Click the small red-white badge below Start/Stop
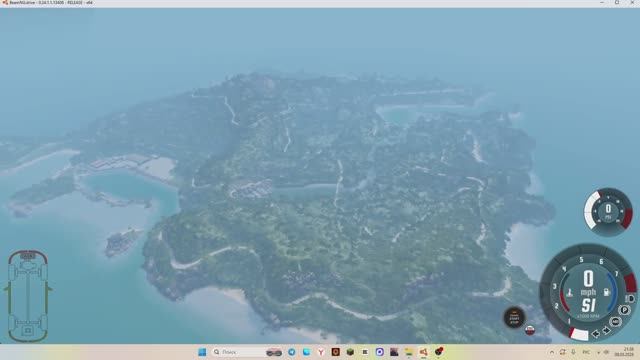Viewport: 640px width, 360px height. (x=530, y=330)
